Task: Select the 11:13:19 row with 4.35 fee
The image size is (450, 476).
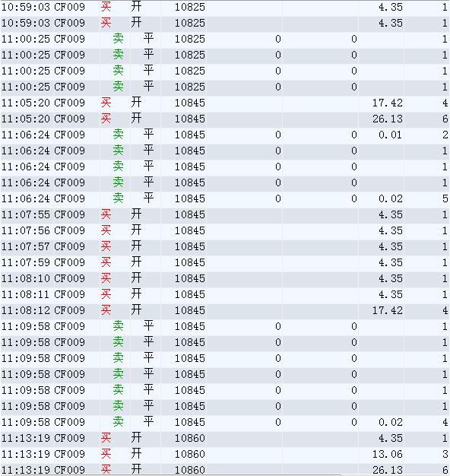Action: [x=225, y=438]
